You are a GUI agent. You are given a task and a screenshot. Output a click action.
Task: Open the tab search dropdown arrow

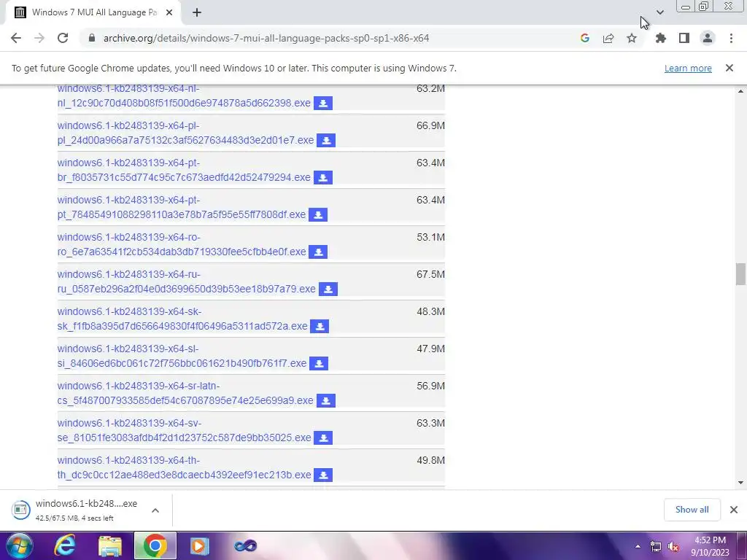point(659,12)
